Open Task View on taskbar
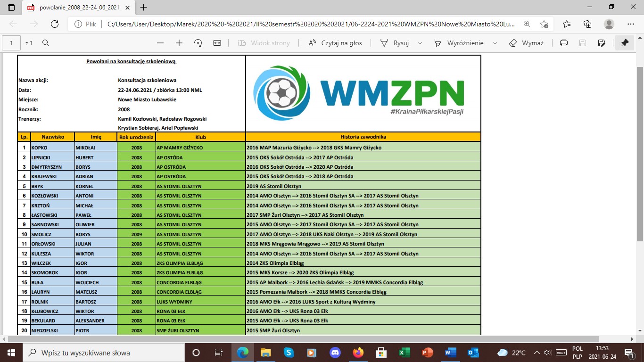The height and width of the screenshot is (362, 644). point(218,352)
